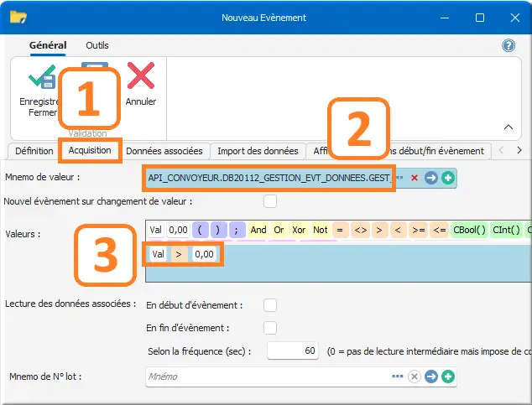Insert closing parenthesis operator

(218, 230)
